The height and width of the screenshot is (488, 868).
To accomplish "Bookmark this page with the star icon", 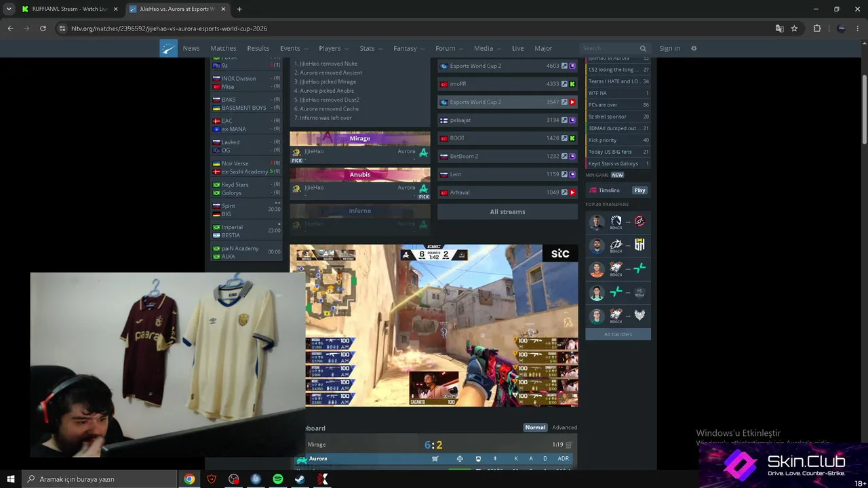I will click(794, 28).
